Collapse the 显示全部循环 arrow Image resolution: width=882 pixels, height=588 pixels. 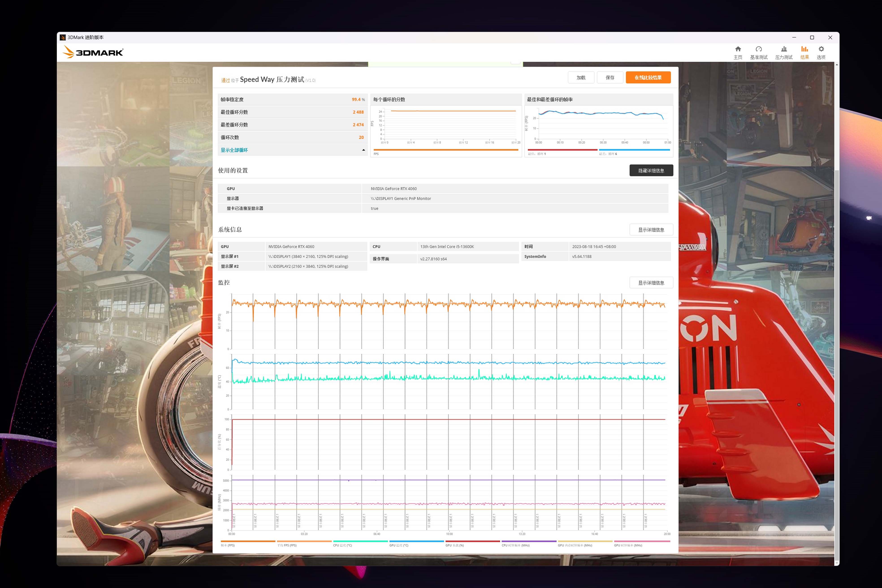tap(363, 150)
